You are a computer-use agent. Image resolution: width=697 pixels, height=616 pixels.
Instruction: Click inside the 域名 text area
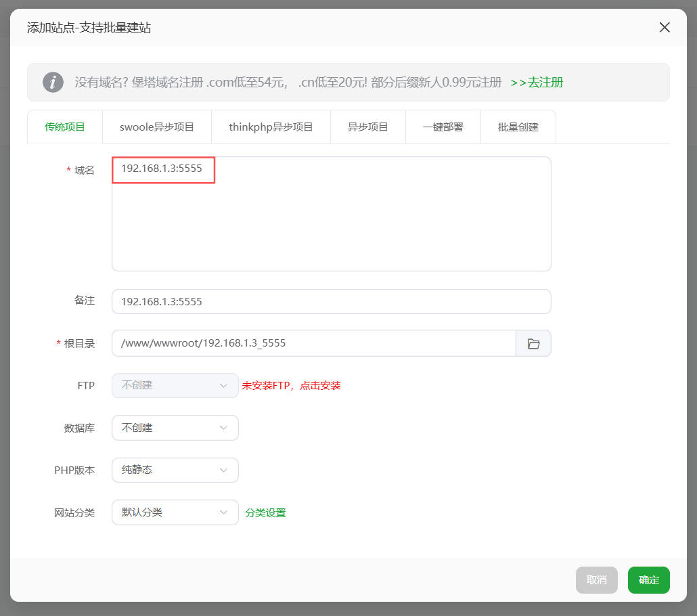click(x=331, y=223)
